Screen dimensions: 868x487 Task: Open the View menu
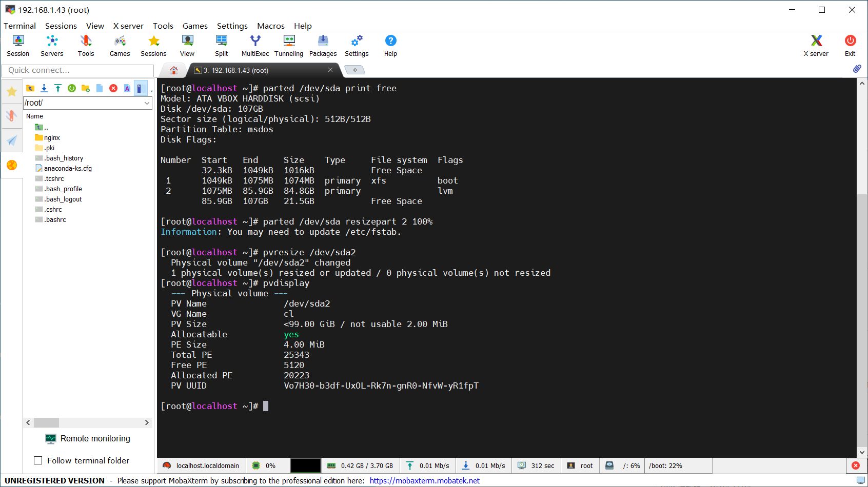pos(95,26)
